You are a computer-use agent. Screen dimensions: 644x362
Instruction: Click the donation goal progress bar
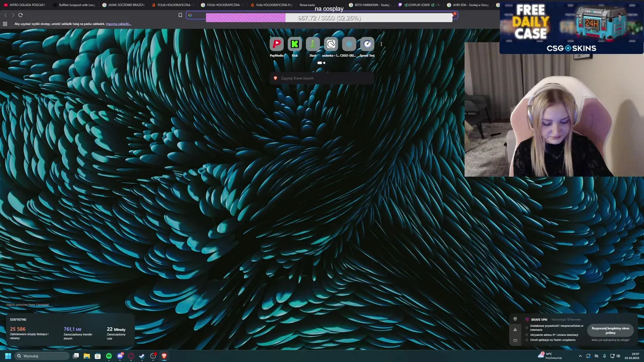point(329,18)
